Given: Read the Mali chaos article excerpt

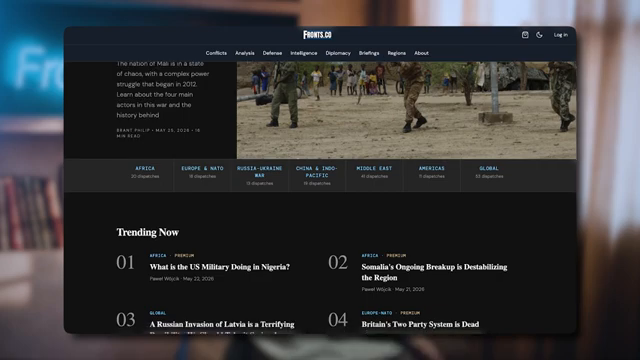Looking at the screenshot, I should pos(163,89).
